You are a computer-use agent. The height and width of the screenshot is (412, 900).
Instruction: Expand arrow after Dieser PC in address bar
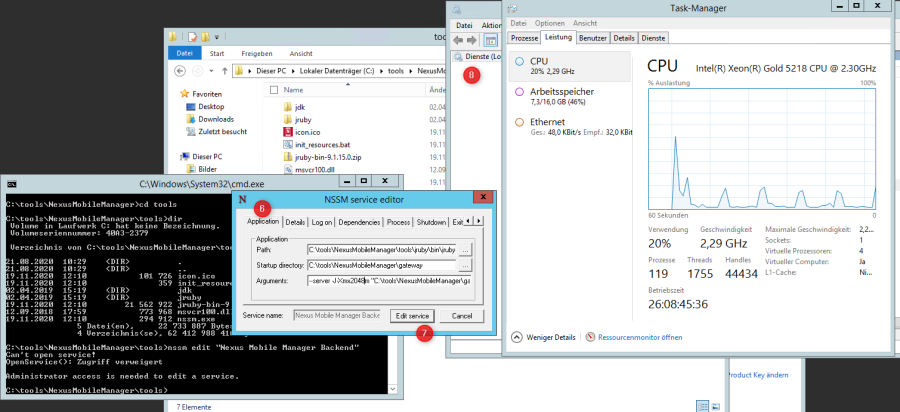[294, 71]
